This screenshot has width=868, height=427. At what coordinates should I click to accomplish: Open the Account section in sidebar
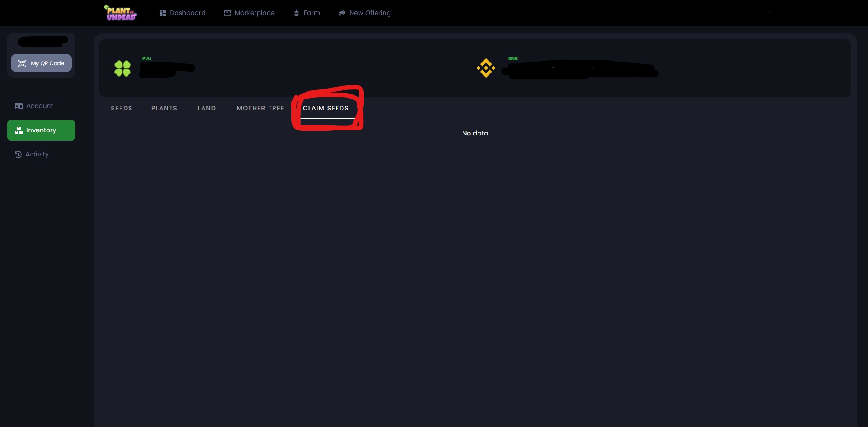pos(34,106)
